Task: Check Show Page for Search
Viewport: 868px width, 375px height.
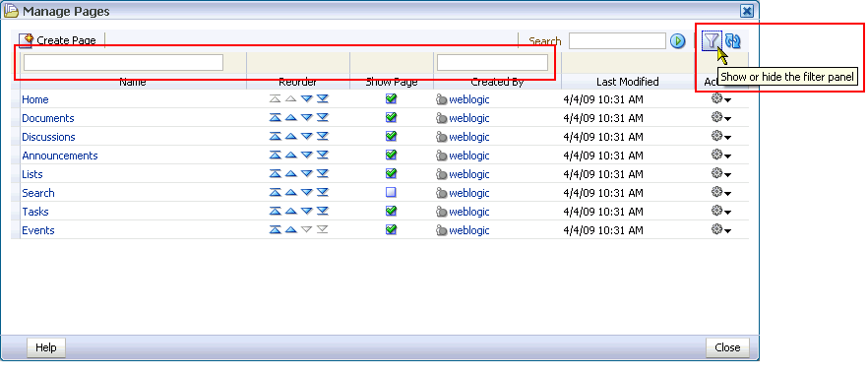Action: [x=391, y=192]
